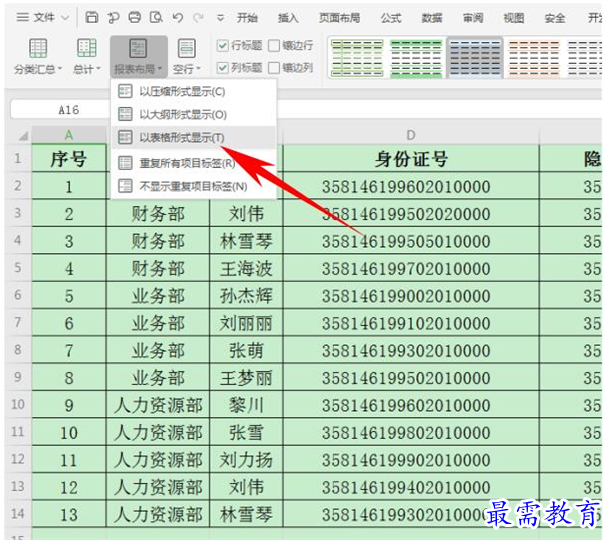Click the 王海波 name cell
The width and height of the screenshot is (608, 545).
pyautogui.click(x=246, y=268)
